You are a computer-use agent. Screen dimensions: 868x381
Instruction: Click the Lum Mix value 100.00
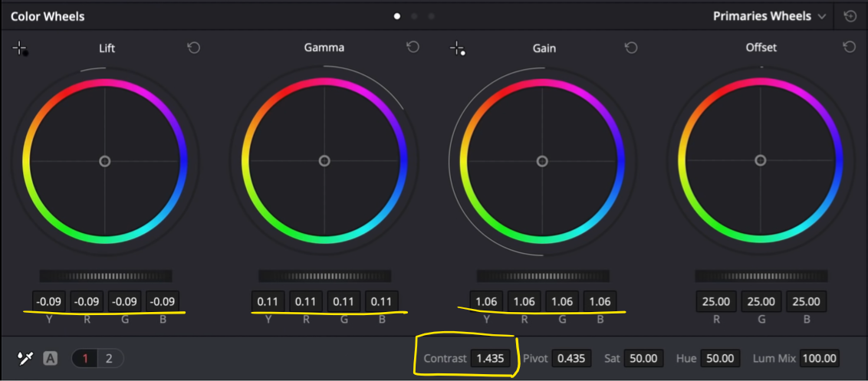tap(819, 358)
